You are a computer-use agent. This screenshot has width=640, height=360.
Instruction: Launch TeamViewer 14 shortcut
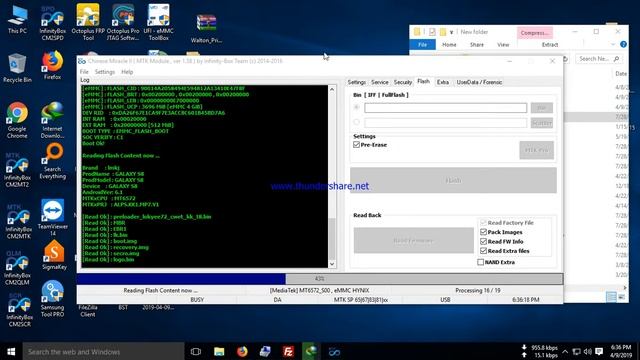pos(53,218)
